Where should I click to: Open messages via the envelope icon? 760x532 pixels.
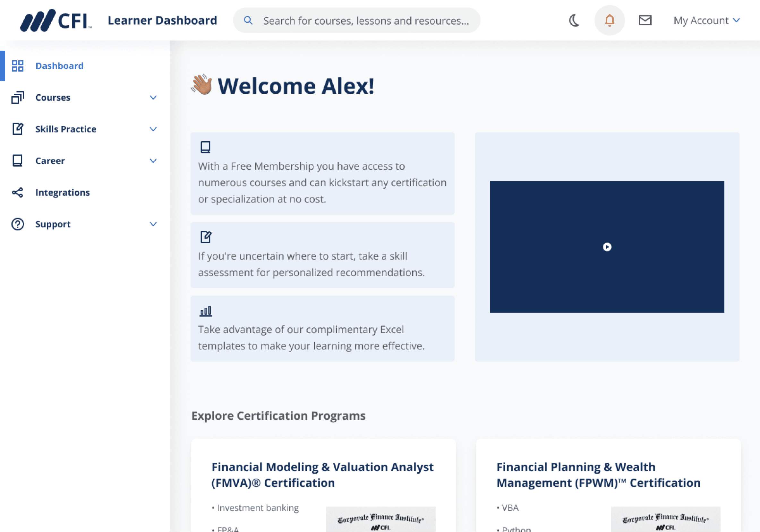pyautogui.click(x=645, y=21)
